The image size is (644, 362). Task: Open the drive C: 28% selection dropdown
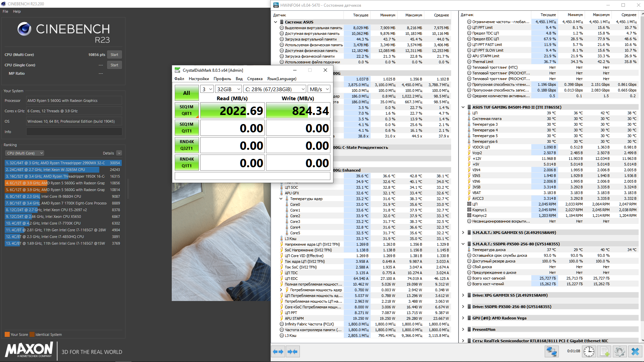point(275,89)
